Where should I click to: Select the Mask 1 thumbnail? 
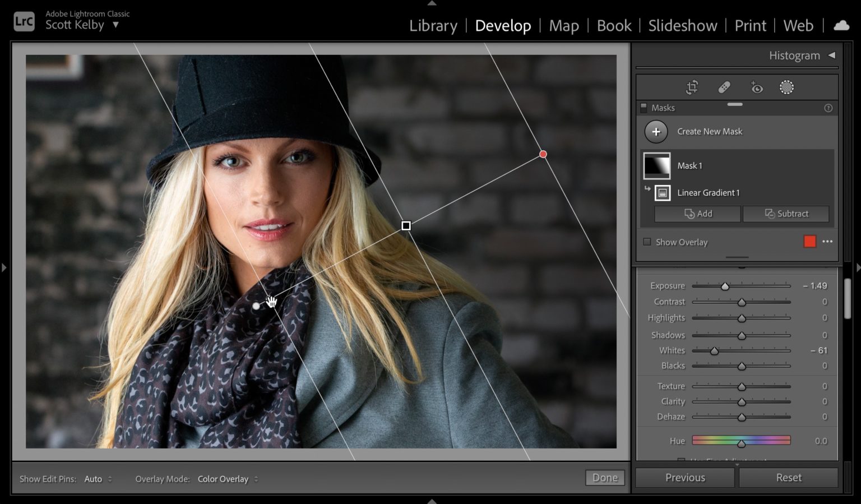[656, 165]
